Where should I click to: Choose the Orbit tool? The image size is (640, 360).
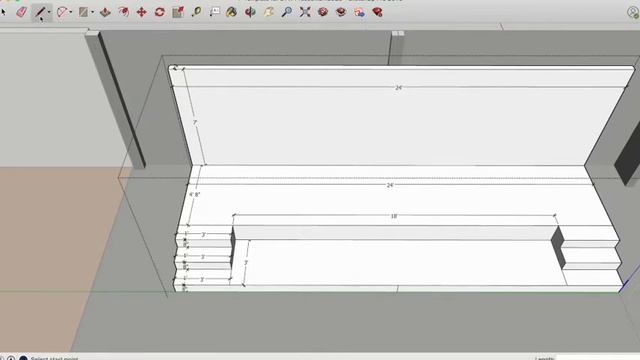[250, 12]
